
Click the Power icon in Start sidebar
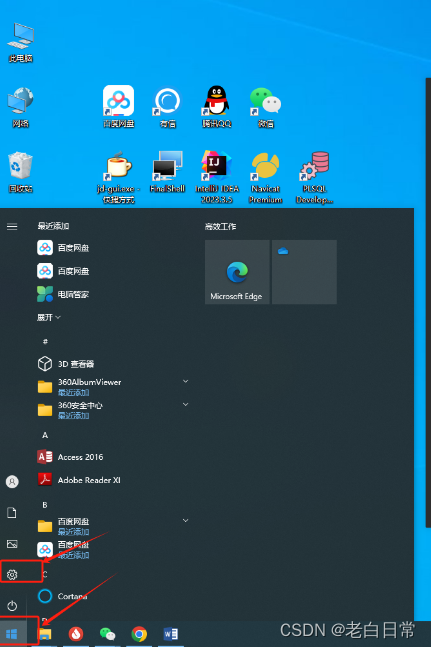[12, 606]
